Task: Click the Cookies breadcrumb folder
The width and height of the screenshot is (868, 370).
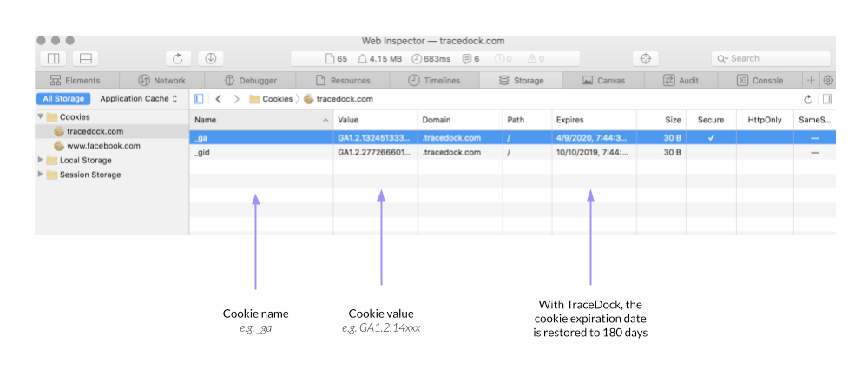Action: (x=271, y=99)
